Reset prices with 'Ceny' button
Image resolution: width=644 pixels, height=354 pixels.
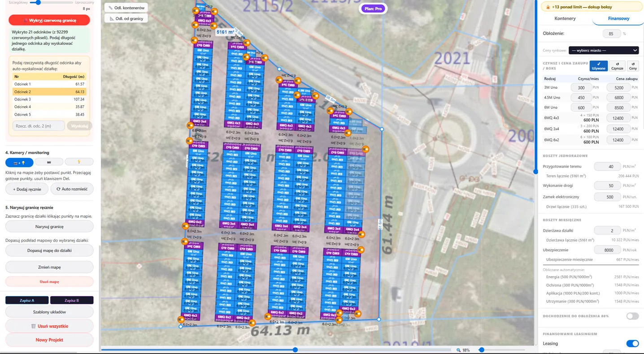(633, 66)
